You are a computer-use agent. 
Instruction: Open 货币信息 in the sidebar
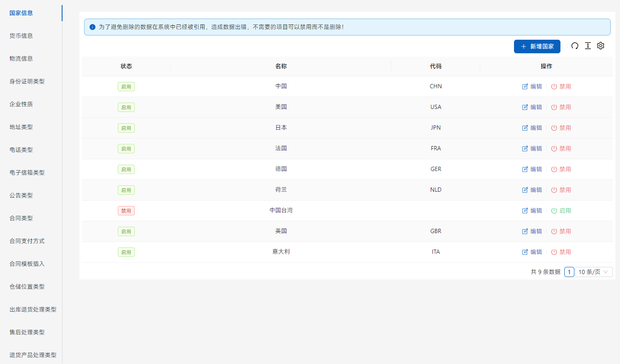click(21, 36)
